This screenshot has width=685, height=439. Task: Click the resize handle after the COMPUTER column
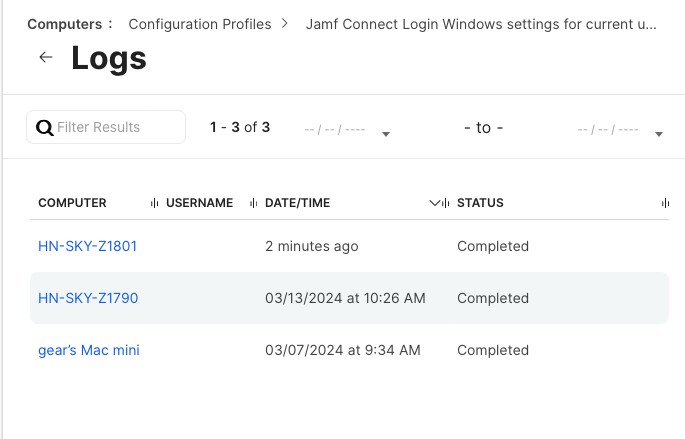pyautogui.click(x=154, y=203)
